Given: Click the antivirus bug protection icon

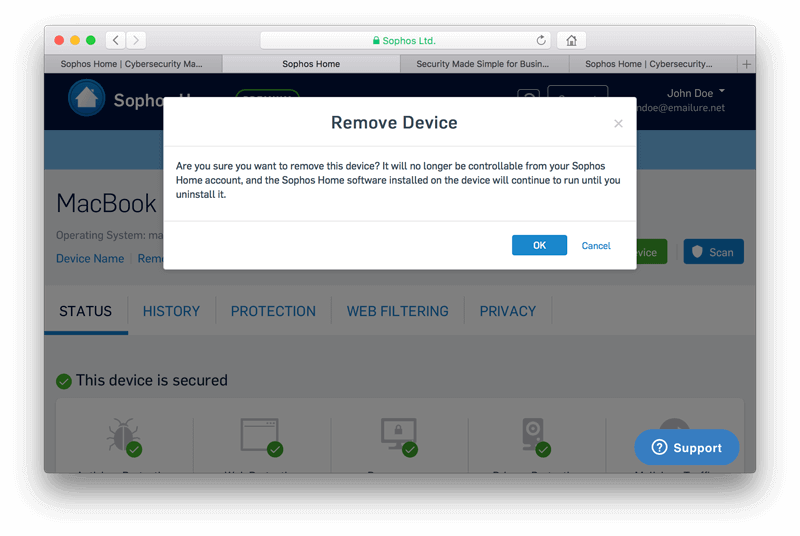Looking at the screenshot, I should (x=124, y=437).
